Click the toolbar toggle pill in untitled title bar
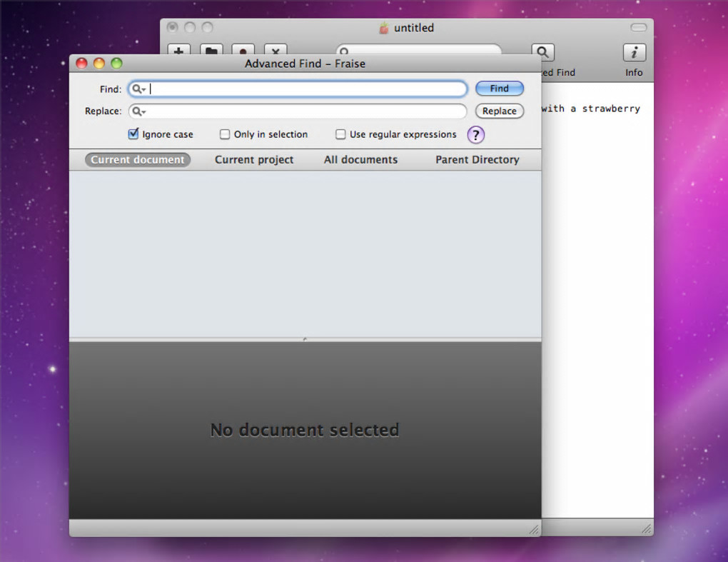728x562 pixels. (638, 28)
